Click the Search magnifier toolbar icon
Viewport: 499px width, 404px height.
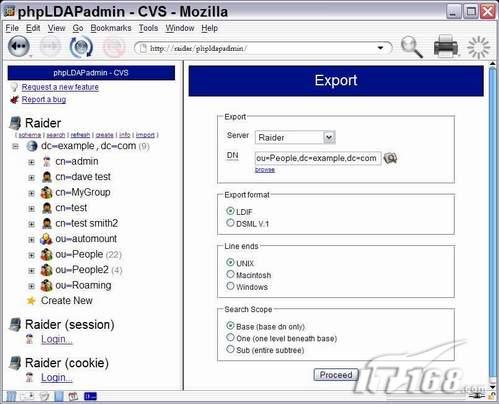411,47
